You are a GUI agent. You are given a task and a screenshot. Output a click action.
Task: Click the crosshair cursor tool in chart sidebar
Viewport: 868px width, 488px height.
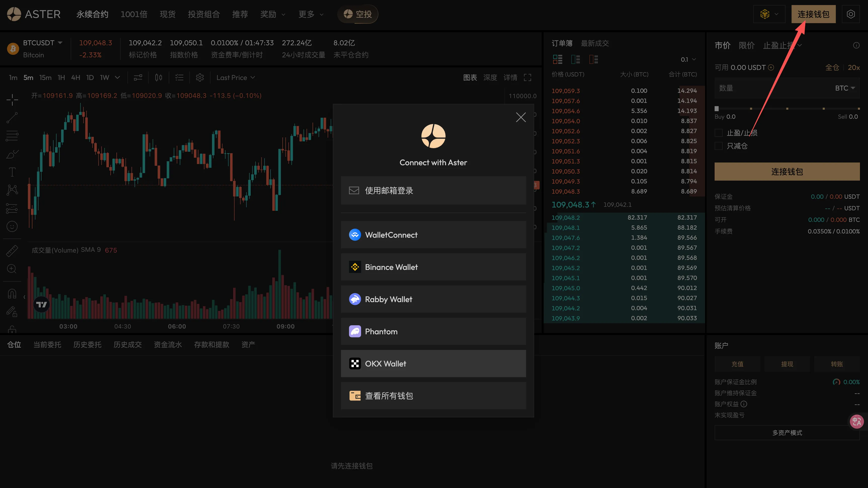pyautogui.click(x=12, y=100)
